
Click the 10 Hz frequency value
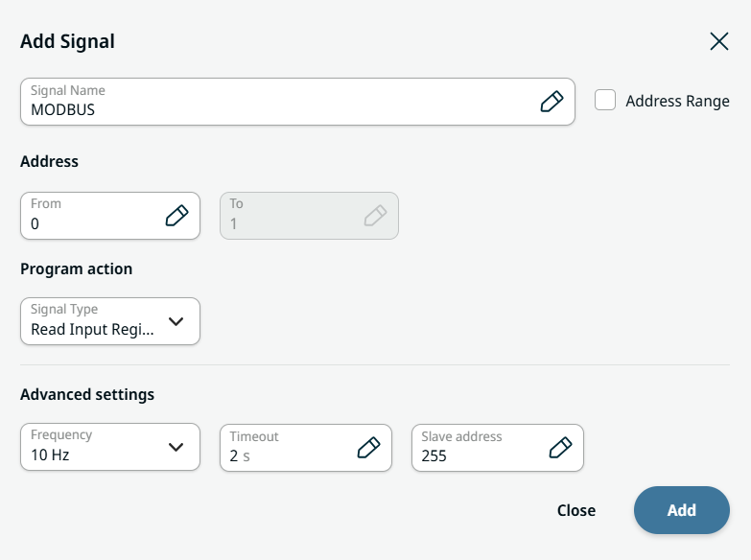pyautogui.click(x=51, y=455)
